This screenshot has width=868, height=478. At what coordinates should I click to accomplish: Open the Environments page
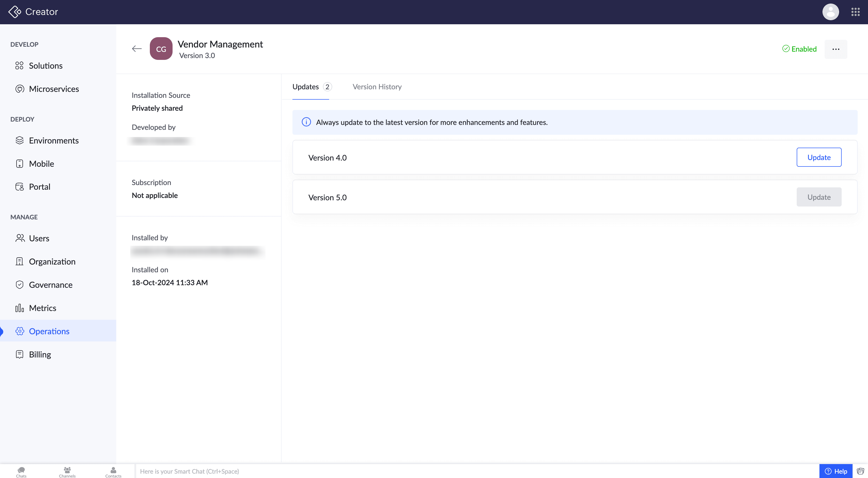point(53,140)
